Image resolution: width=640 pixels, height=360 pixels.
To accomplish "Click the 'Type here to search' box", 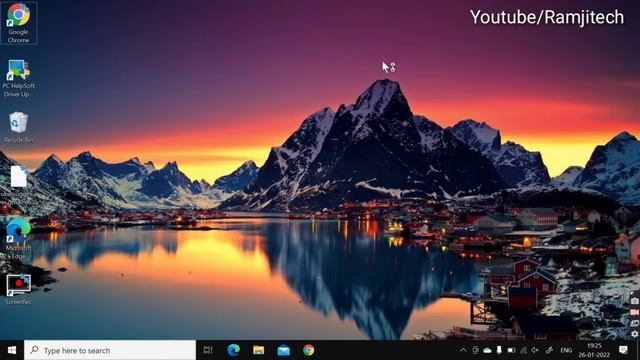I will click(x=110, y=350).
